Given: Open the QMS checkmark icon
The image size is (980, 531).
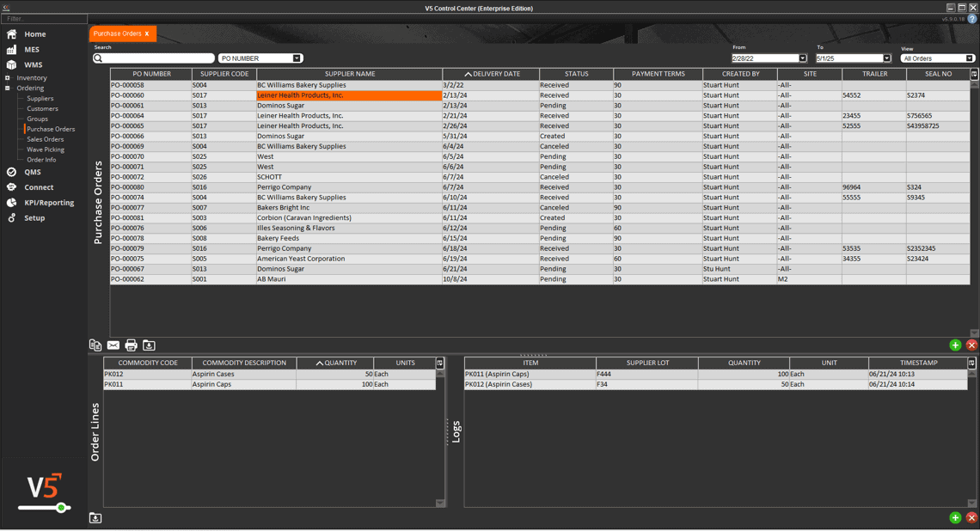Looking at the screenshot, I should point(11,172).
